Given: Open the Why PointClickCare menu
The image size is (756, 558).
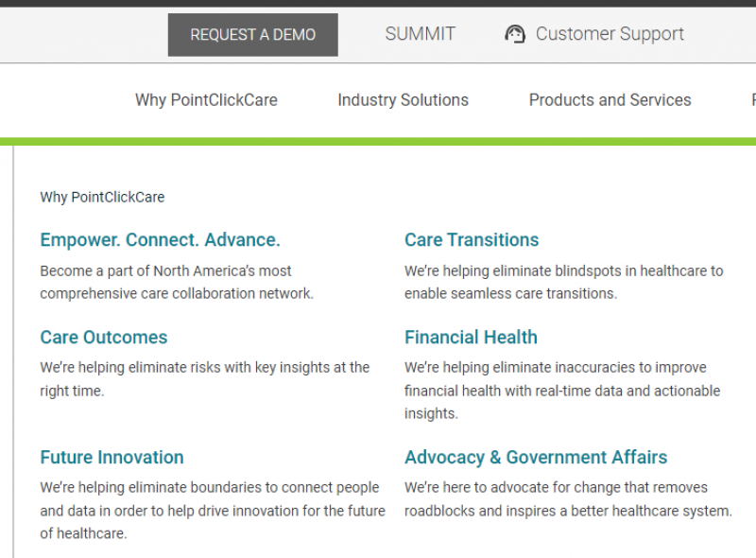Looking at the screenshot, I should [x=206, y=99].
